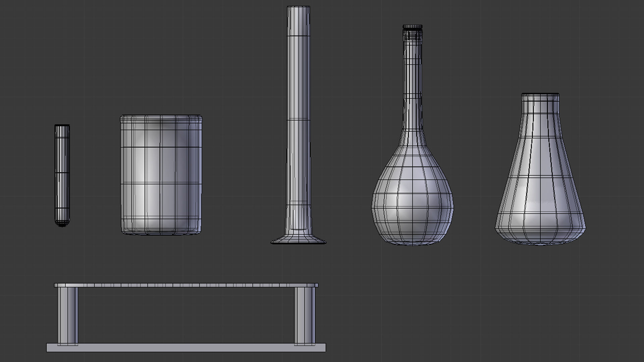Click the graduated cylinder's flared base
This screenshot has width=644, height=362.
point(298,239)
